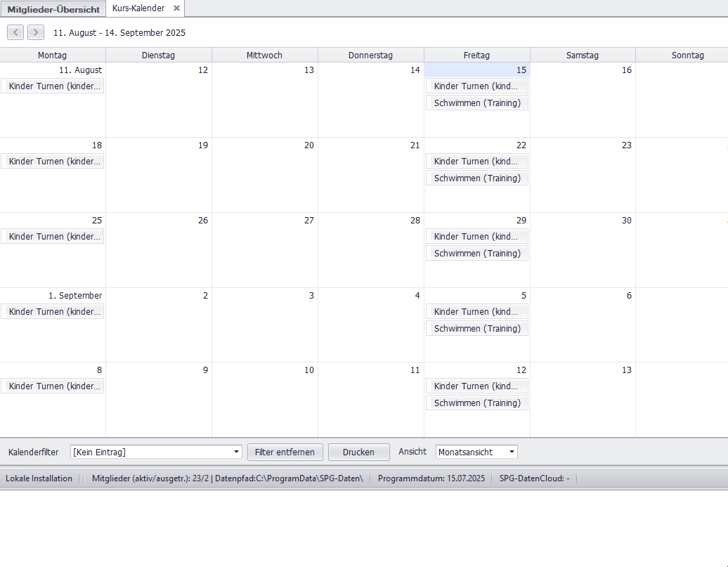This screenshot has width=728, height=567.
Task: Open Schwimmen (Training) on Friday 29
Action: point(477,254)
